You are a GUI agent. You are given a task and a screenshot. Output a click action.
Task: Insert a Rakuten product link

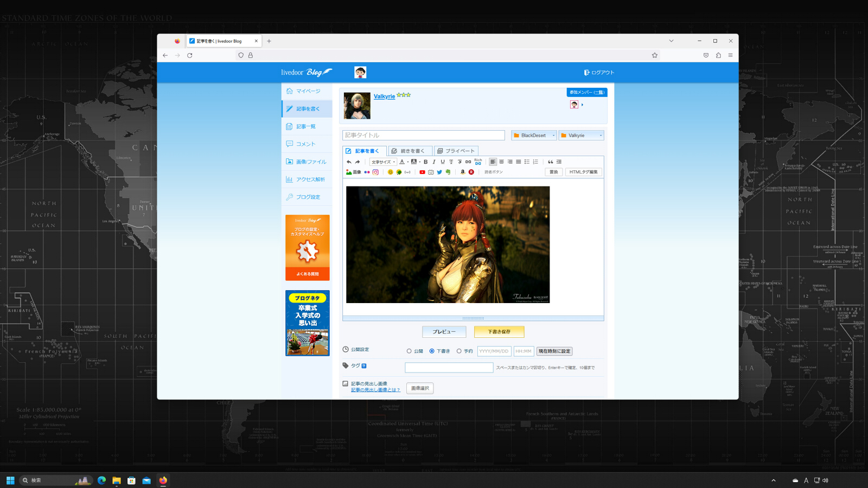pos(471,172)
